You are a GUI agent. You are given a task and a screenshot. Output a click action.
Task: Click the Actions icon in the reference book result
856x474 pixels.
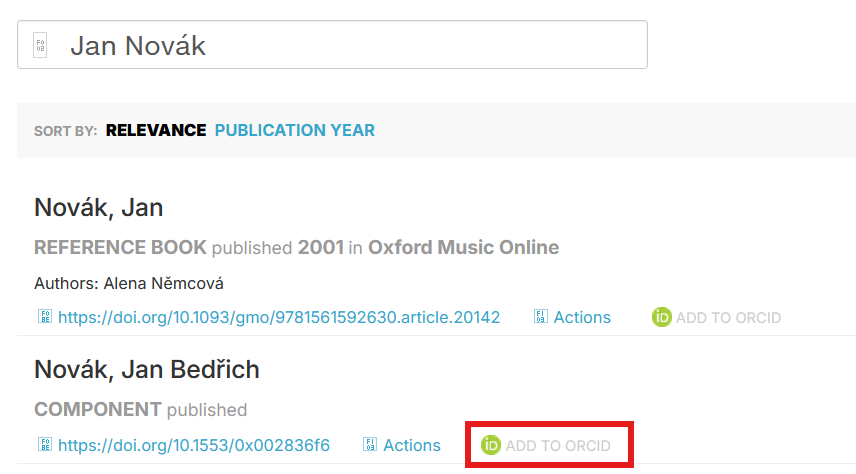pos(540,316)
